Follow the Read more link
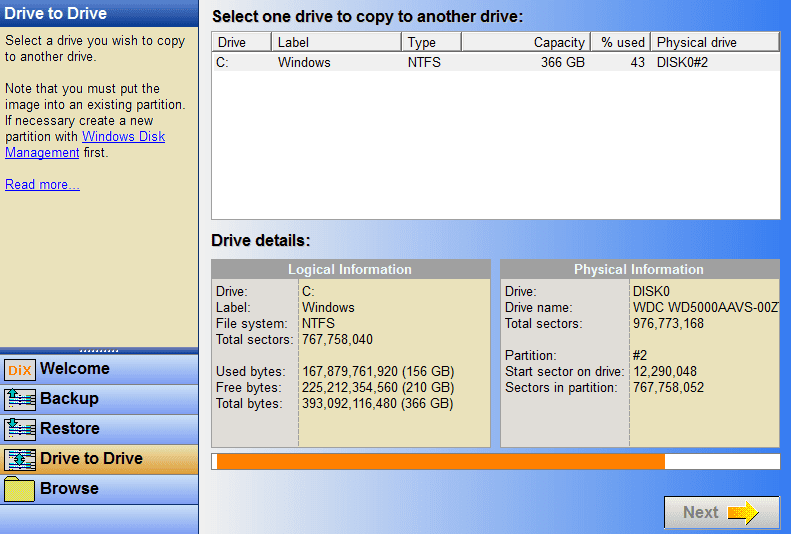This screenshot has width=791, height=534. (x=42, y=185)
